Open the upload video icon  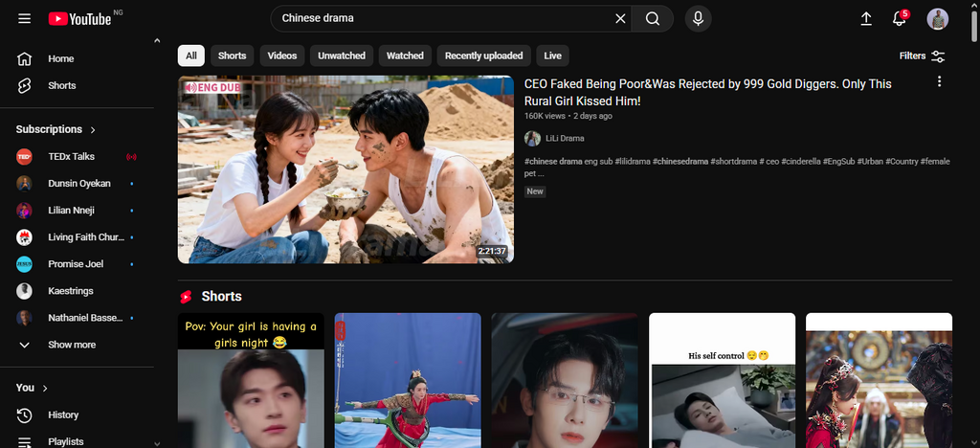866,18
